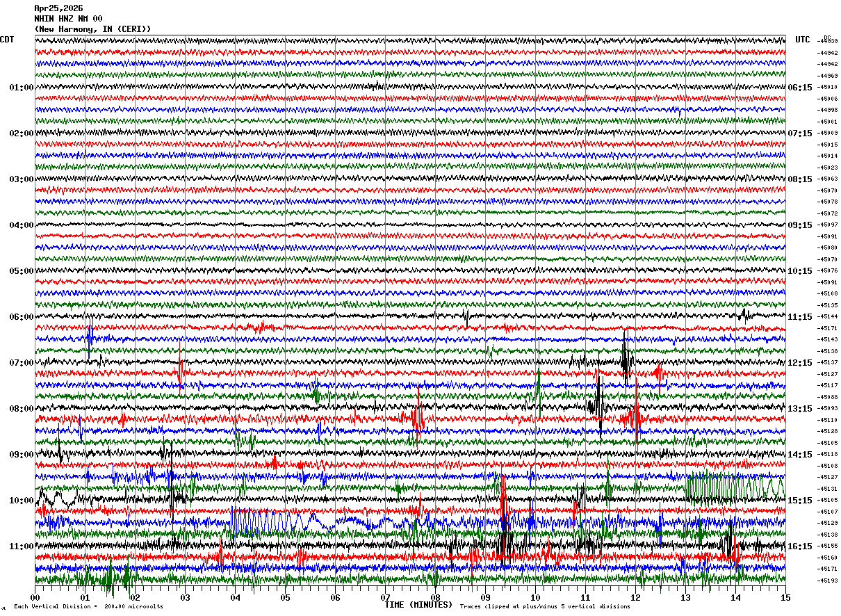Click the 'UTC' timezone label

tap(803, 40)
